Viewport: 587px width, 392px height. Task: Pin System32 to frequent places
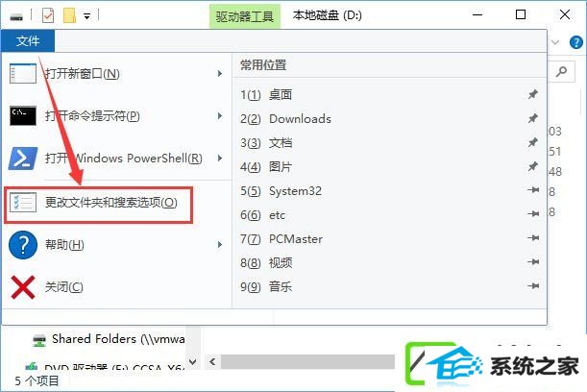tap(532, 190)
